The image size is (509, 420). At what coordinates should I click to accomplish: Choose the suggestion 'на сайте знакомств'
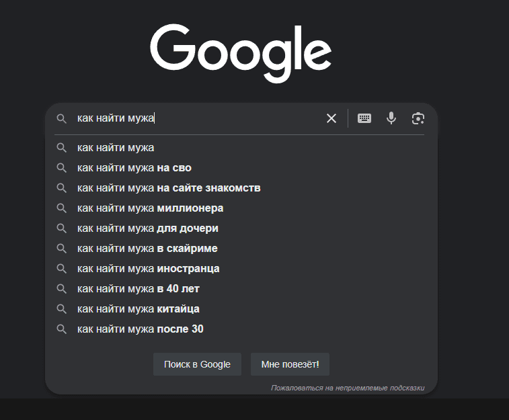click(x=241, y=188)
